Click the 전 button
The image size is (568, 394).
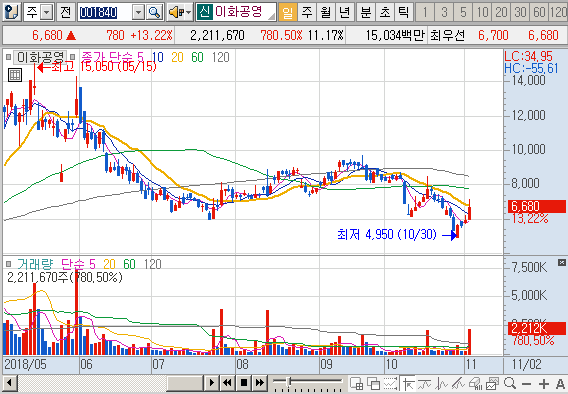click(x=66, y=12)
